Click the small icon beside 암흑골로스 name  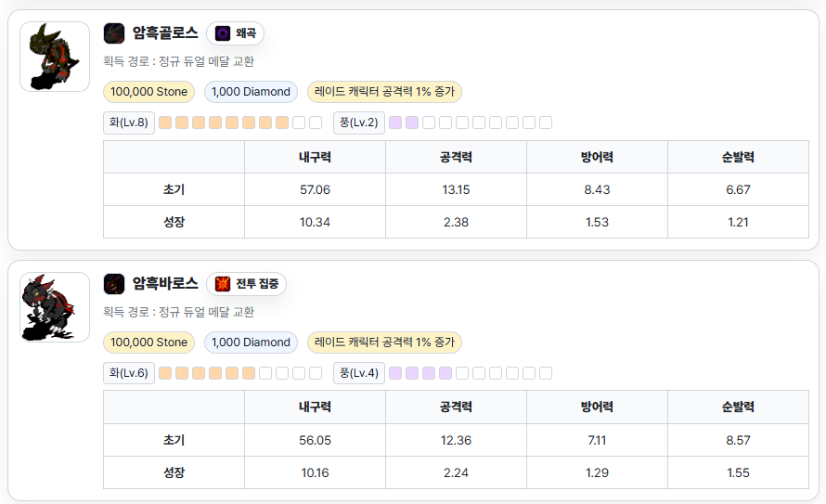pos(114,33)
